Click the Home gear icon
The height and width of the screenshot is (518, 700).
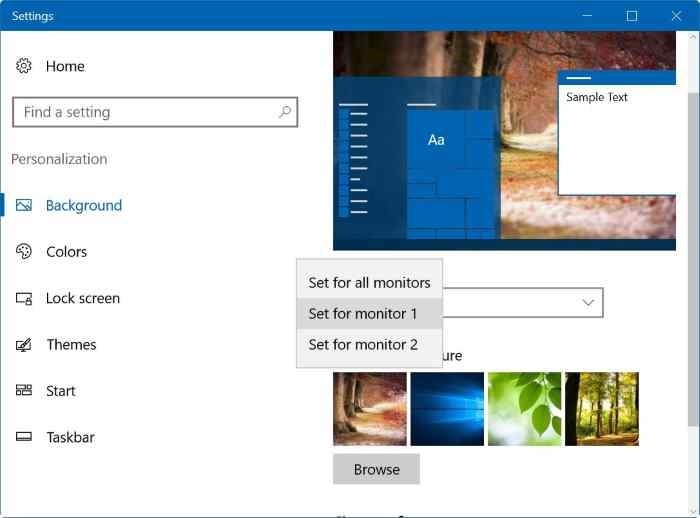(x=24, y=66)
